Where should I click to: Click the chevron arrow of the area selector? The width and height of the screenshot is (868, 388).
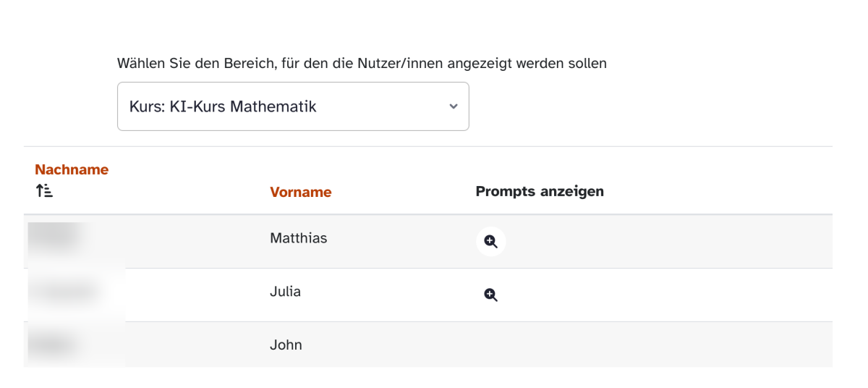454,106
